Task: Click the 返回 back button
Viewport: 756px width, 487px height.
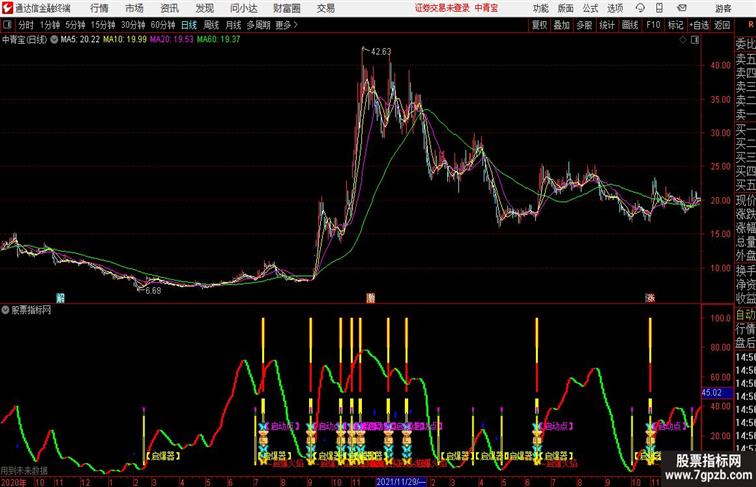Action: click(x=722, y=25)
